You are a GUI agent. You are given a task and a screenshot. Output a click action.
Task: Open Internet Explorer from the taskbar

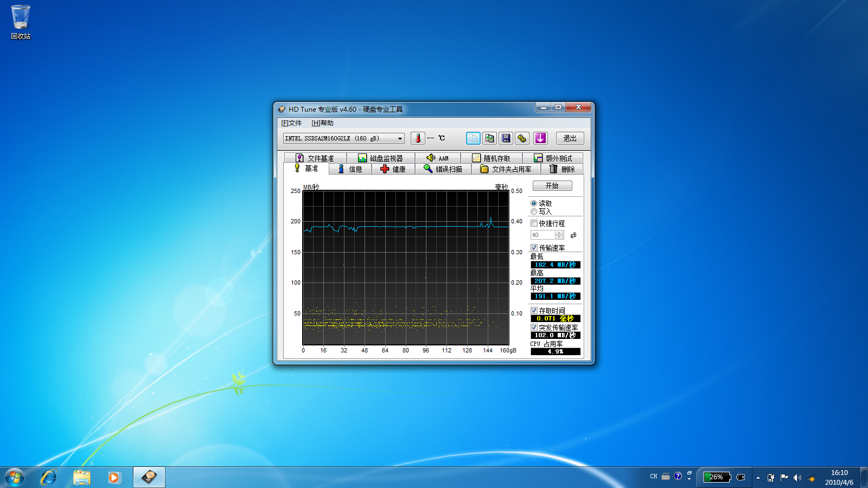(x=49, y=477)
